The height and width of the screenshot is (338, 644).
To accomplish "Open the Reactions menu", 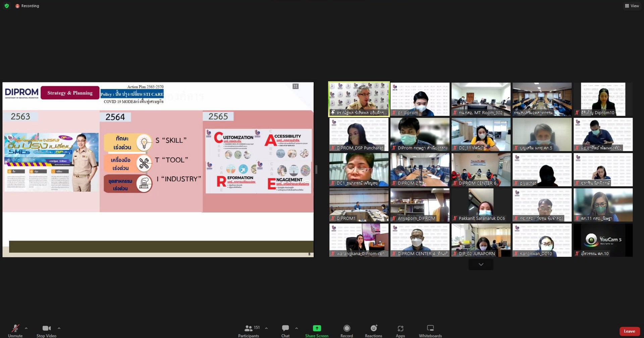I will 373,331.
